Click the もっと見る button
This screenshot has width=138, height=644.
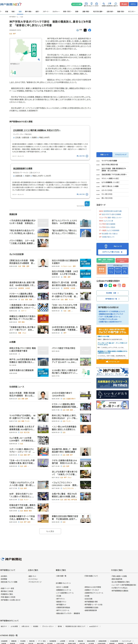tap(50, 531)
